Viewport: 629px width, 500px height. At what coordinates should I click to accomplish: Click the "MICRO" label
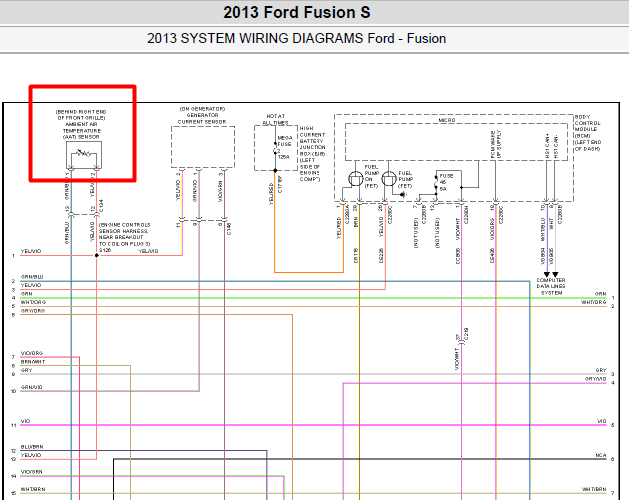[447, 120]
